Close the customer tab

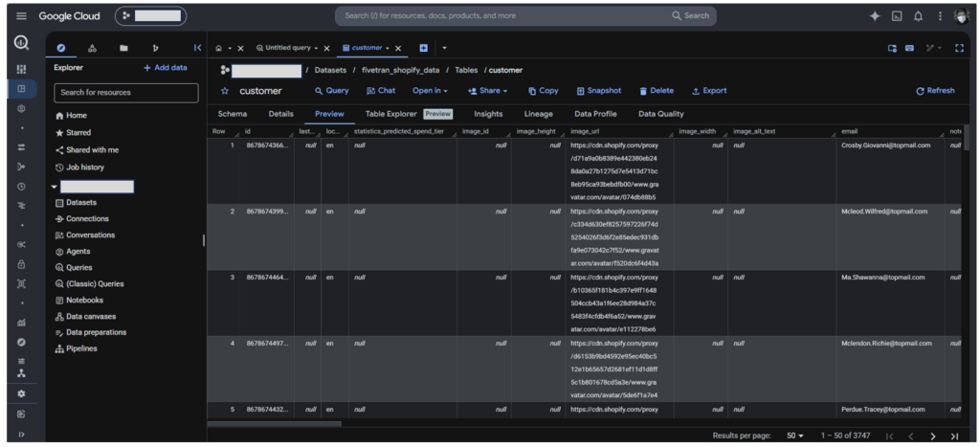pos(398,48)
